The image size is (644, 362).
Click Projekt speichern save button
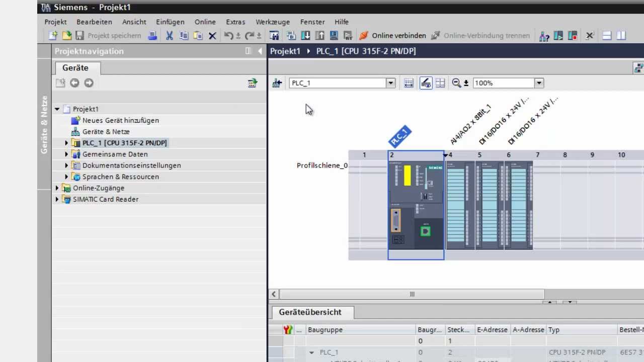click(x=109, y=36)
